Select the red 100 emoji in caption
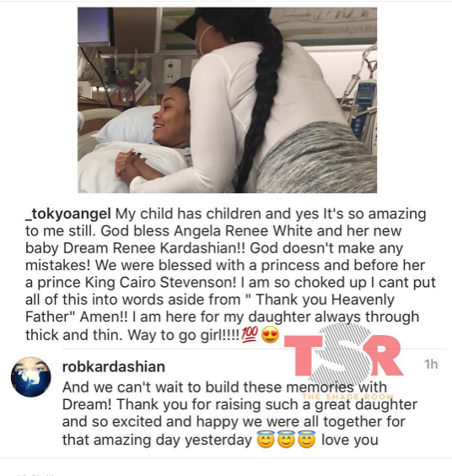This screenshot has width=452, height=476. [250, 335]
